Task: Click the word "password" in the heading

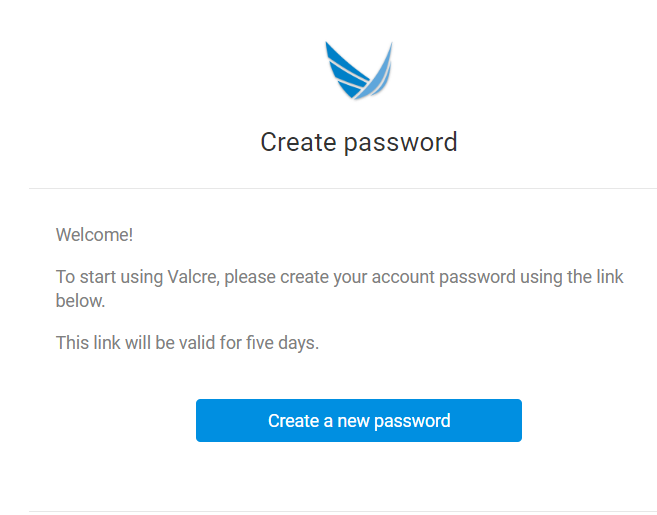Action: pyautogui.click(x=401, y=143)
